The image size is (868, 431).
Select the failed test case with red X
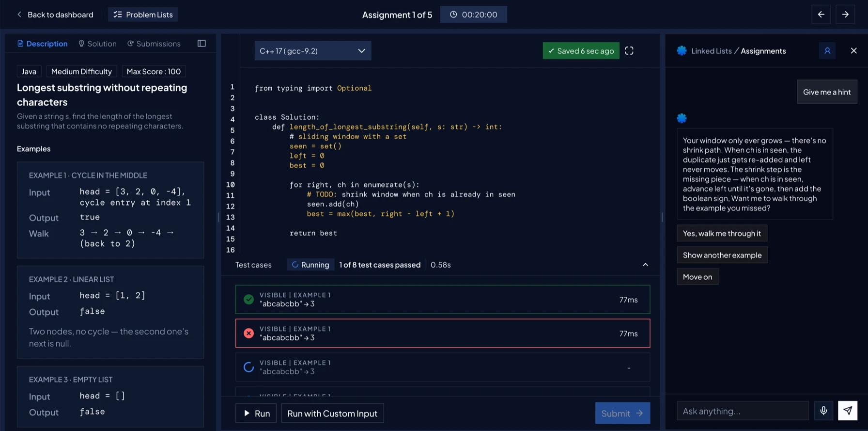point(443,334)
